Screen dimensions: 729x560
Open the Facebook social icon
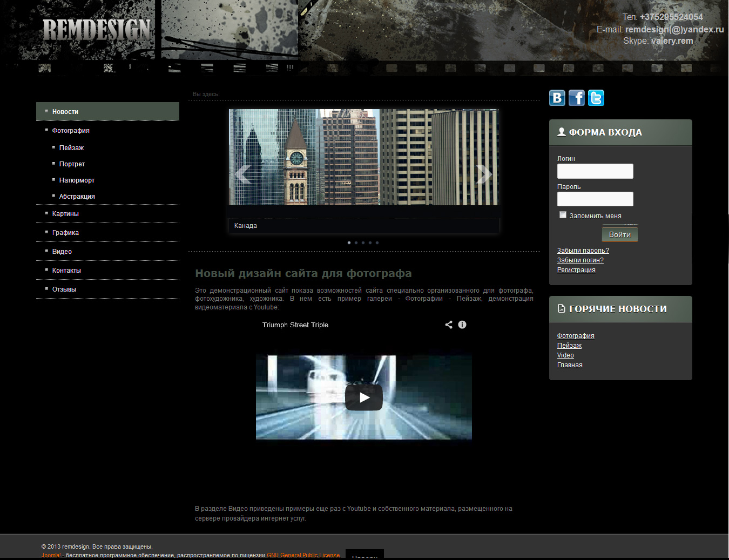click(577, 98)
